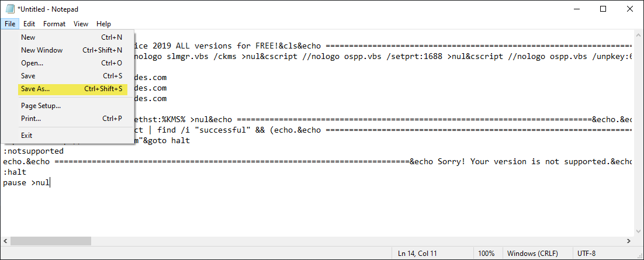This screenshot has width=644, height=260.
Task: Open the File menu
Action: pyautogui.click(x=10, y=24)
